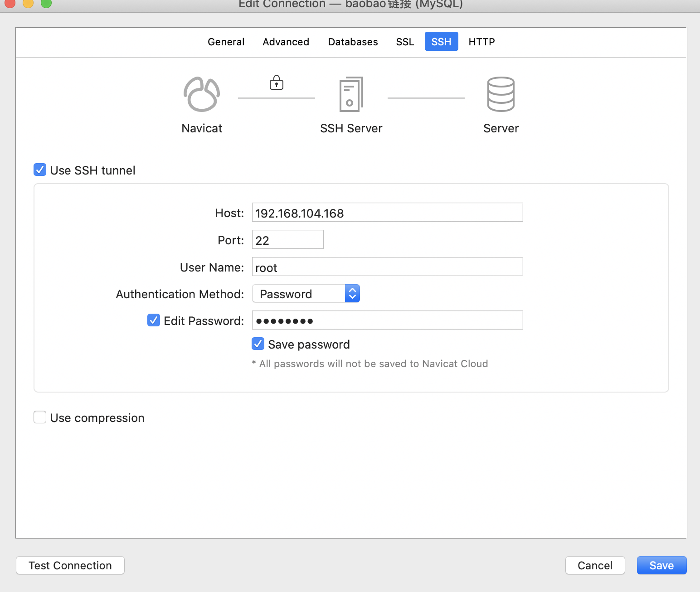Click the User Name field
Image resolution: width=700 pixels, height=592 pixels.
click(388, 267)
